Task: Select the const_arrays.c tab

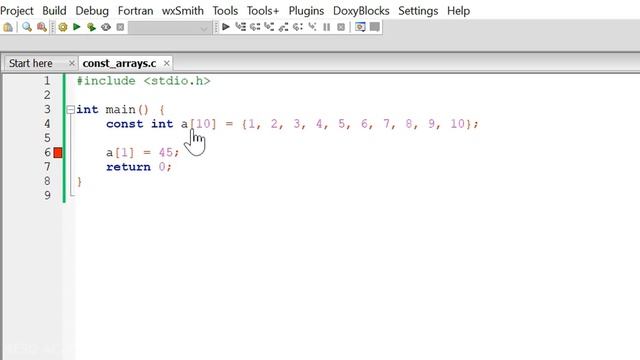Action: (x=119, y=63)
